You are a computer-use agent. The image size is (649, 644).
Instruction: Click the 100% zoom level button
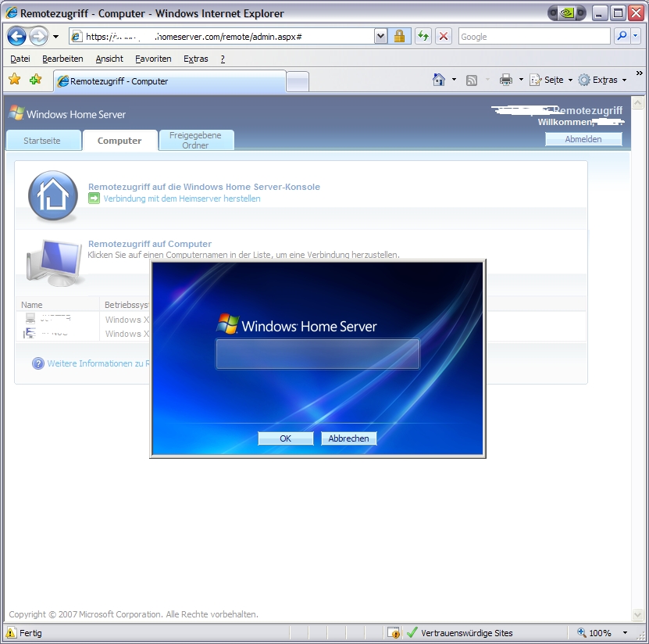(x=594, y=633)
